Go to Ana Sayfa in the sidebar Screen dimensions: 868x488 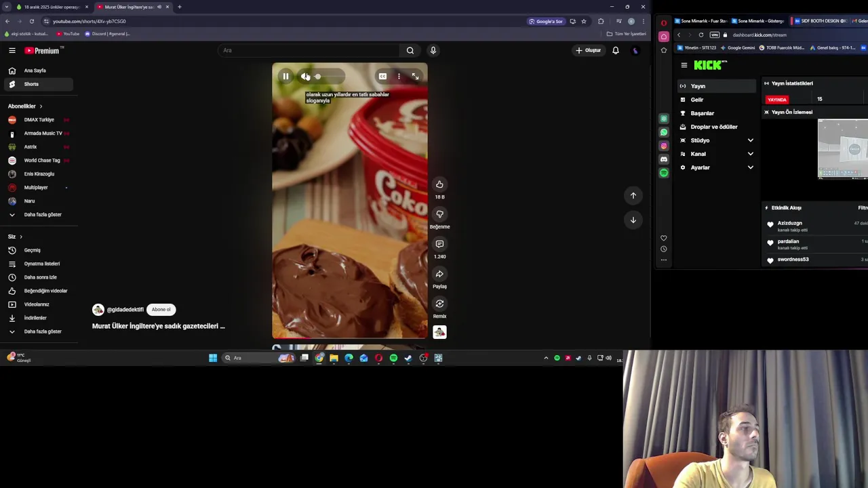click(x=37, y=70)
